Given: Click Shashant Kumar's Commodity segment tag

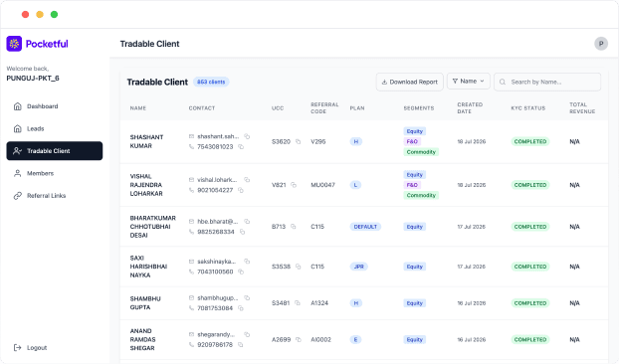Looking at the screenshot, I should click(421, 152).
